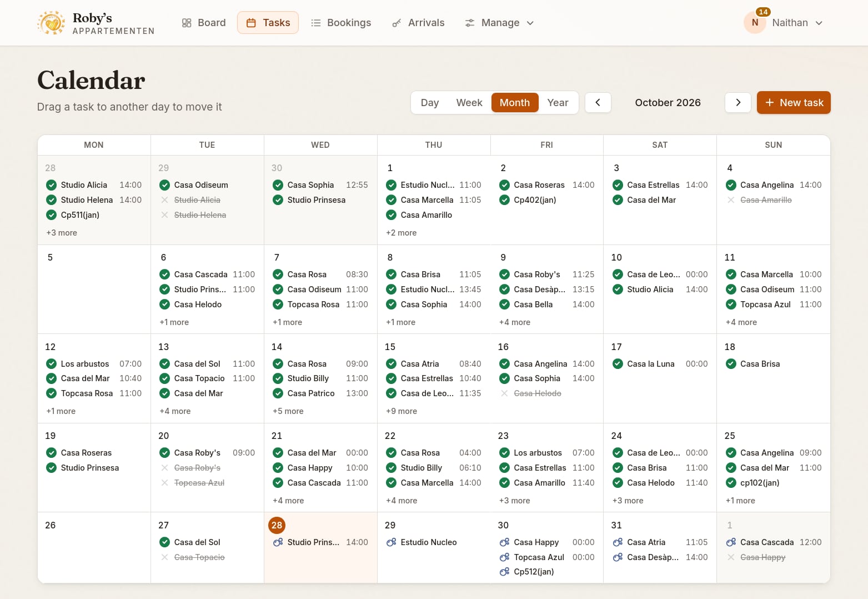This screenshot has width=868, height=599.
Task: Click cancelled X icon for Casa Topacio on 27
Action: pos(165,557)
